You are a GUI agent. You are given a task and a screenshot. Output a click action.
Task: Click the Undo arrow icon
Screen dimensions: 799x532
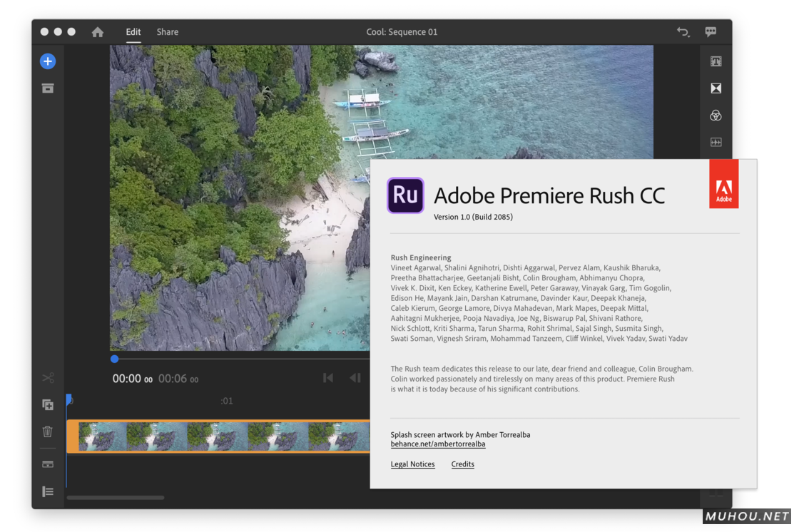pos(683,32)
